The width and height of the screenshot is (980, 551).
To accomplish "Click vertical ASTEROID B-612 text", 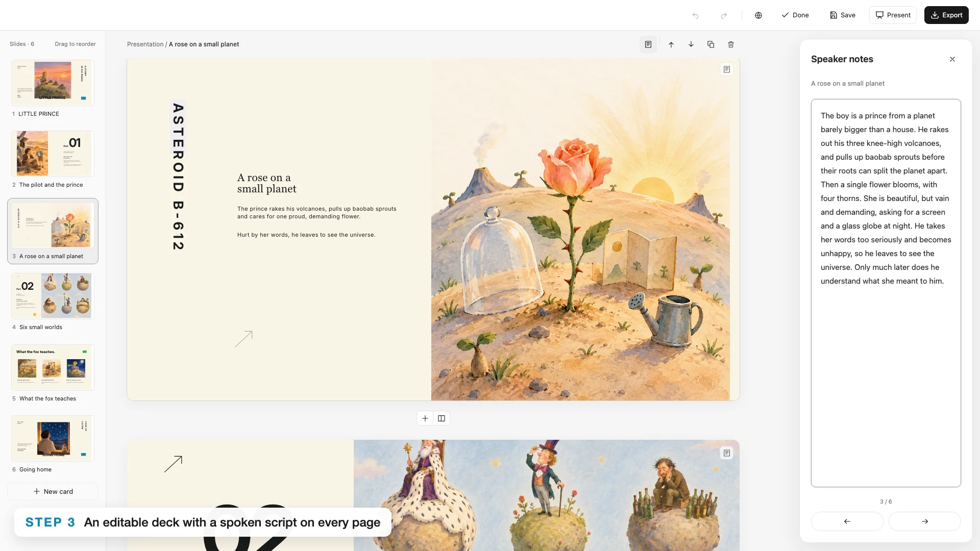I will (178, 177).
